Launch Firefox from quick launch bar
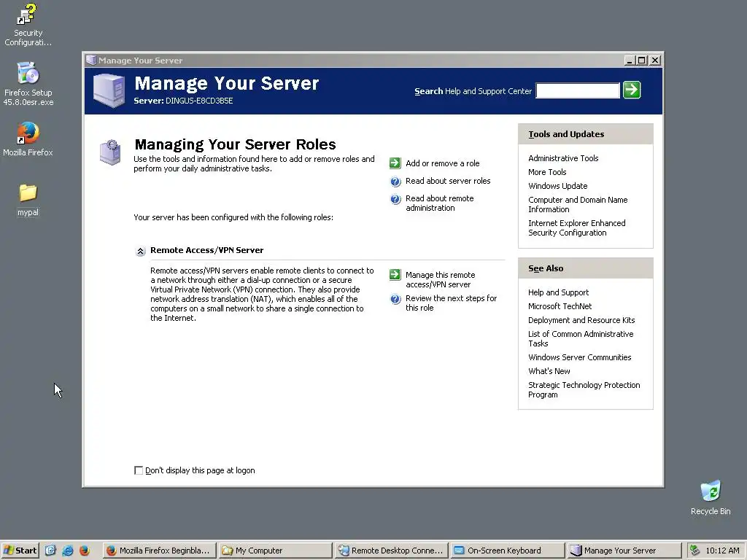747x560 pixels. [85, 551]
